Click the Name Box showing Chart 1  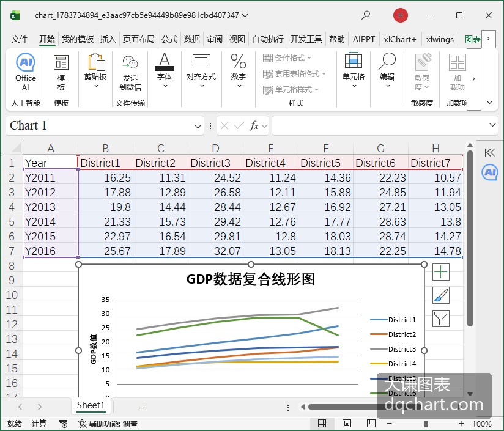pos(100,125)
